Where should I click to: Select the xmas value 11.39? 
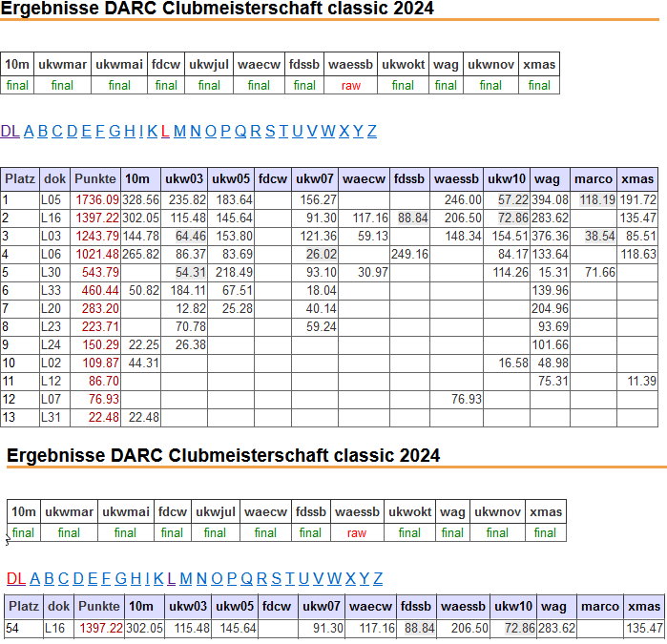(642, 381)
